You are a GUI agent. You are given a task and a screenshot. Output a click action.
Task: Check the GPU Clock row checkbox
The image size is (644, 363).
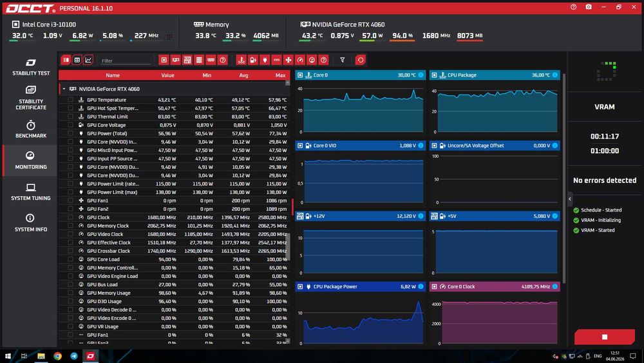[x=70, y=217]
